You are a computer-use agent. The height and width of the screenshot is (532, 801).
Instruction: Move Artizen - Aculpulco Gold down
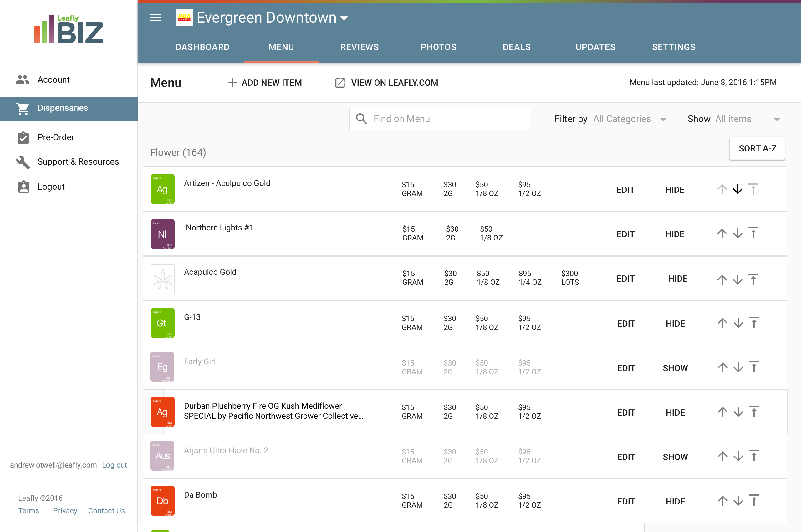tap(737, 189)
